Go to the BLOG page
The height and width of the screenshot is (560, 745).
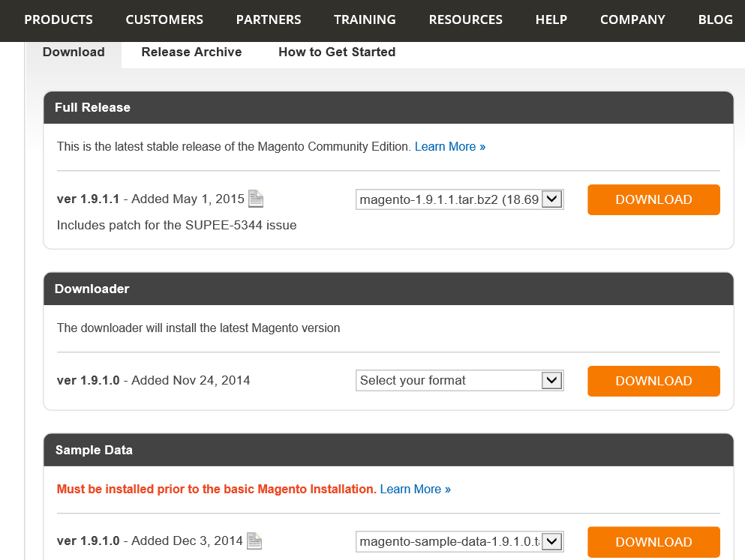715,20
